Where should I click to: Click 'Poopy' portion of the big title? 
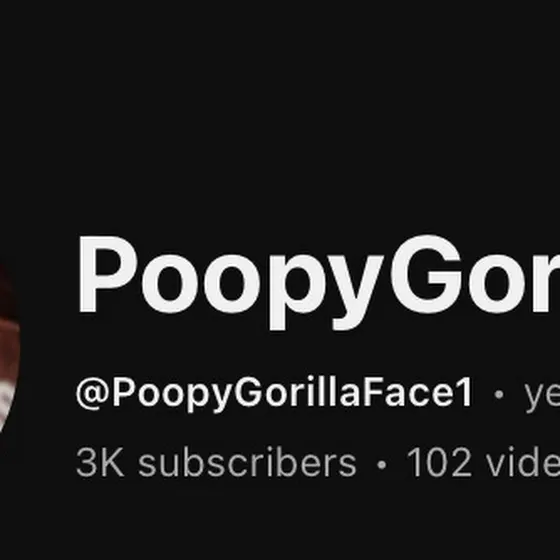coord(231,282)
